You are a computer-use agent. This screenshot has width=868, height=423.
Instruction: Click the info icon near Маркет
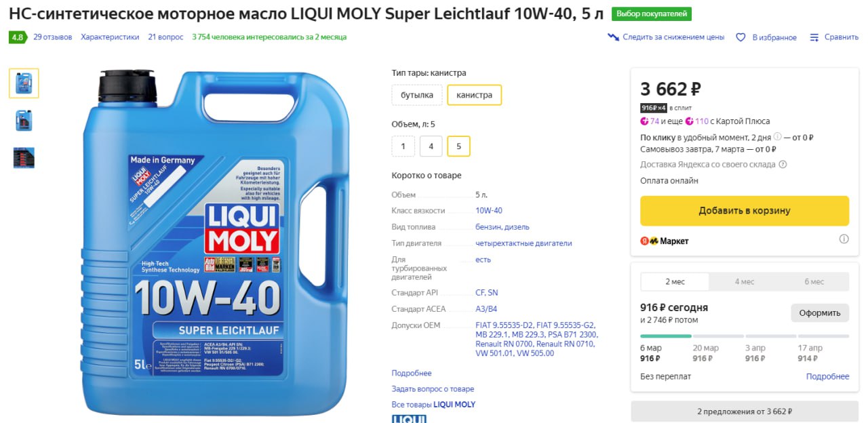tap(844, 239)
